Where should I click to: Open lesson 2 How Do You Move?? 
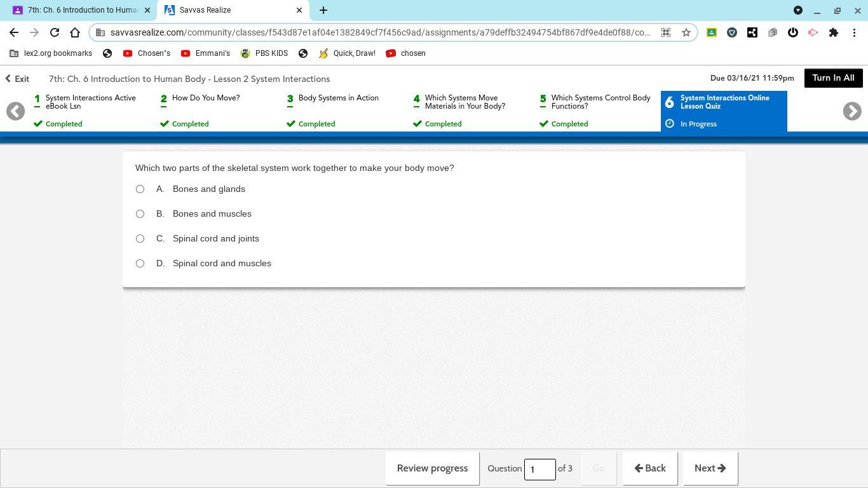coord(217,111)
